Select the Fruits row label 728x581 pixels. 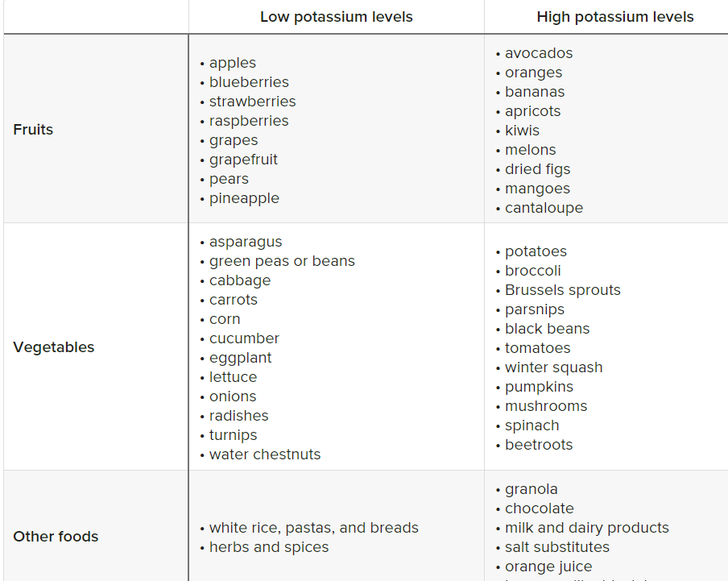click(x=33, y=129)
